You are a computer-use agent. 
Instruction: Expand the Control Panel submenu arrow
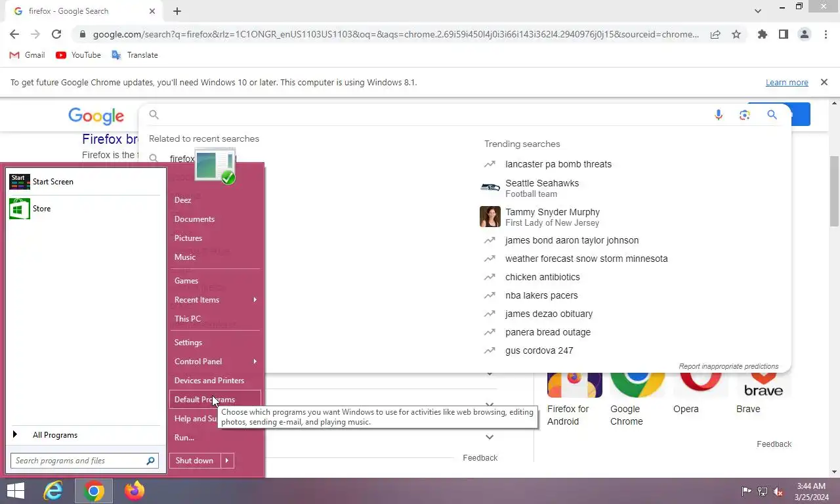click(255, 362)
